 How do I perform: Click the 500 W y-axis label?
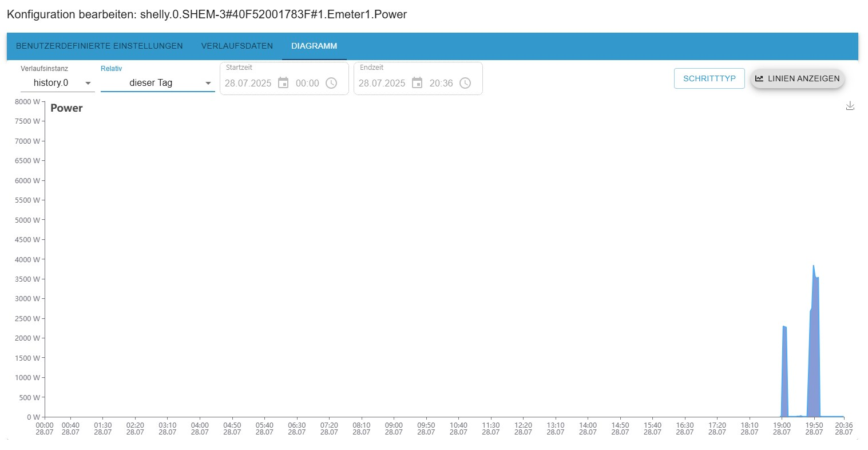tap(30, 397)
